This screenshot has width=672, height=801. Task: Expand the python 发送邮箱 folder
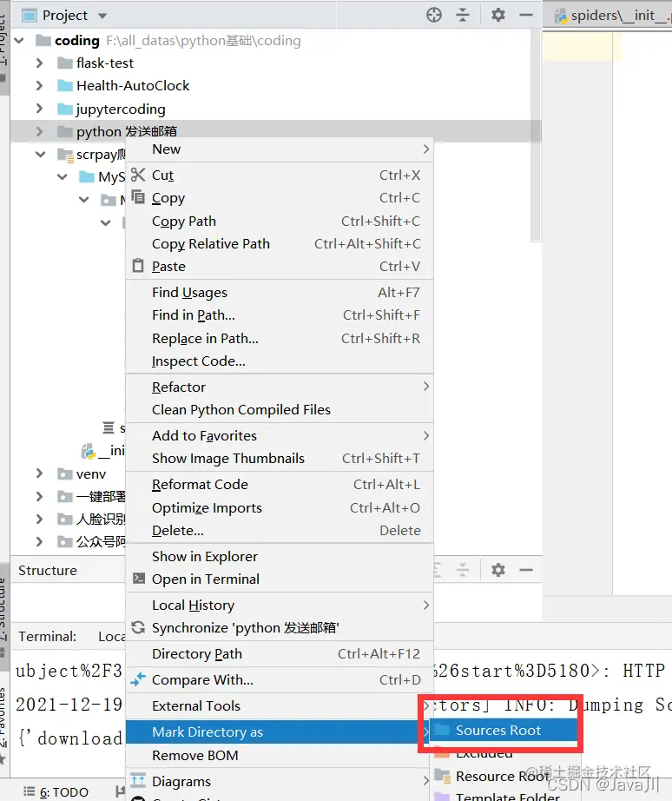pyautogui.click(x=39, y=131)
